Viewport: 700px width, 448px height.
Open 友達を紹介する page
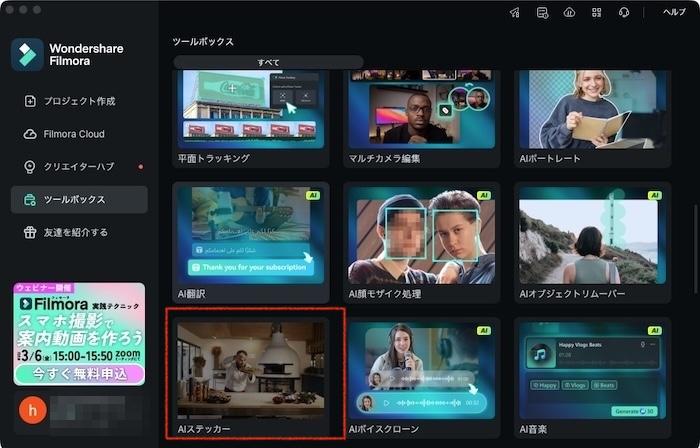pos(79,232)
